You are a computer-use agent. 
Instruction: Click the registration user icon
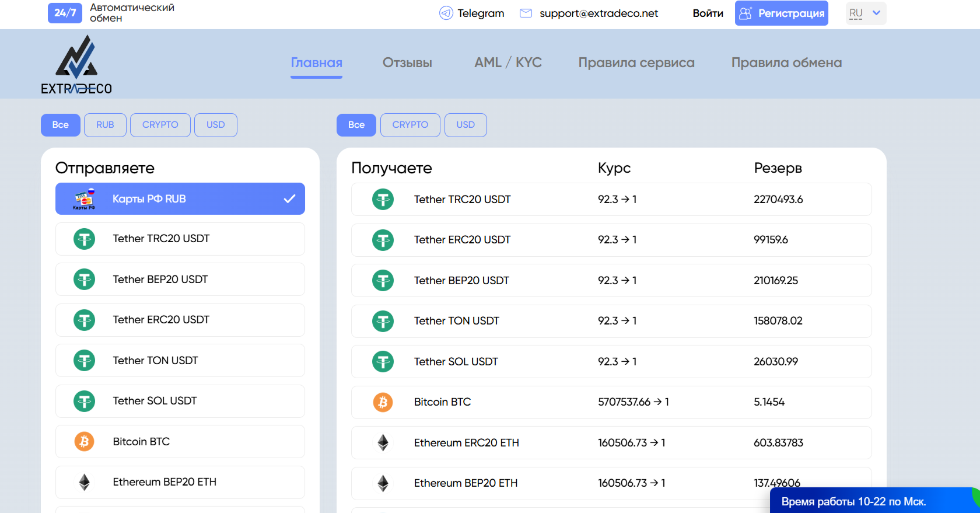[745, 13]
